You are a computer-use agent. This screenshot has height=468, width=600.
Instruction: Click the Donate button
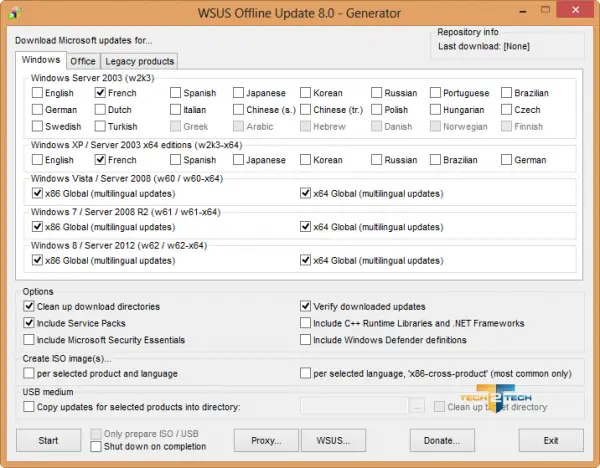pyautogui.click(x=442, y=440)
